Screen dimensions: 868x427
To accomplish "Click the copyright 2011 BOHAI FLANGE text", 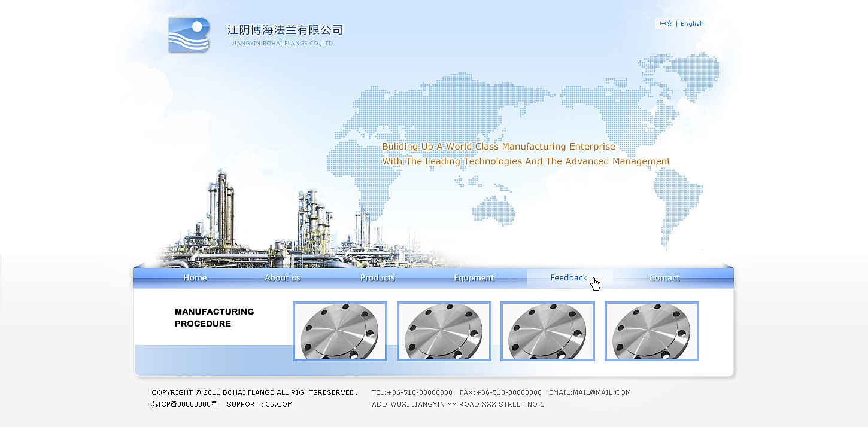I will tap(254, 392).
